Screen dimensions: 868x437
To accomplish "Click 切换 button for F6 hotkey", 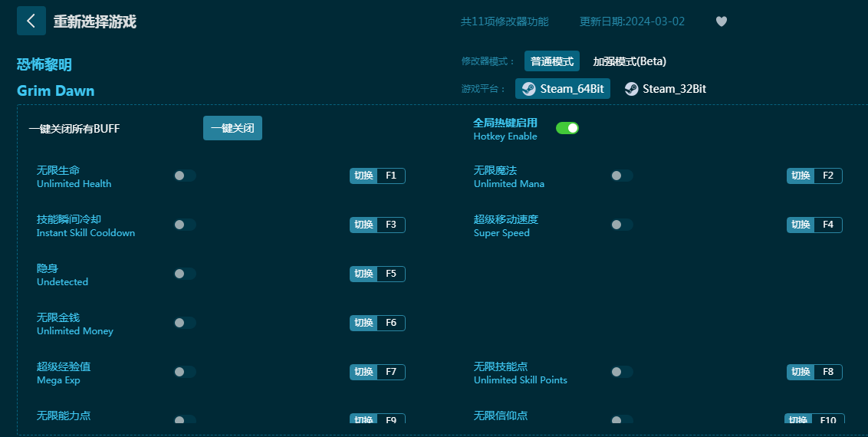I will [x=363, y=323].
